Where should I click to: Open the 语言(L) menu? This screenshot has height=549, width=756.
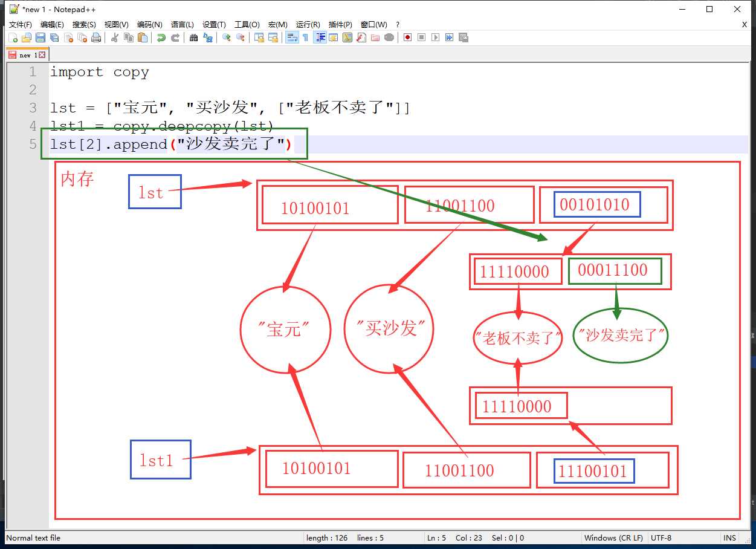tap(183, 25)
